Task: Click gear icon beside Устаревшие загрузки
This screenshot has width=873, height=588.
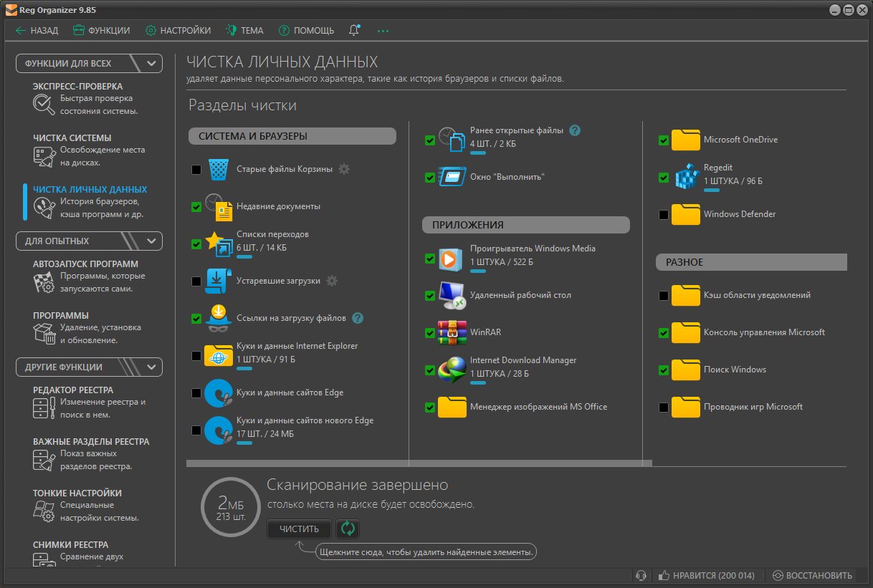Action: coord(331,281)
